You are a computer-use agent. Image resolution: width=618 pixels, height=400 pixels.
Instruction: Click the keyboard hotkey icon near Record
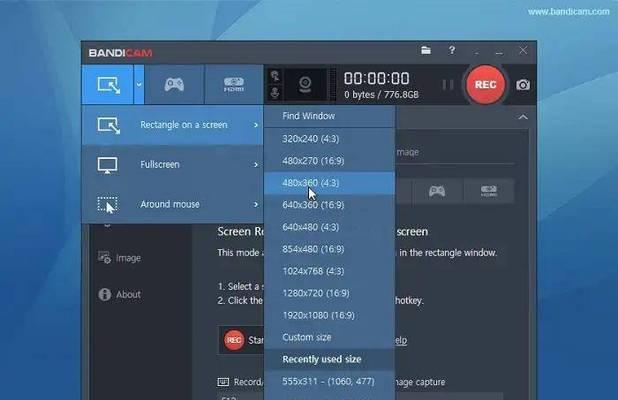coord(223,382)
